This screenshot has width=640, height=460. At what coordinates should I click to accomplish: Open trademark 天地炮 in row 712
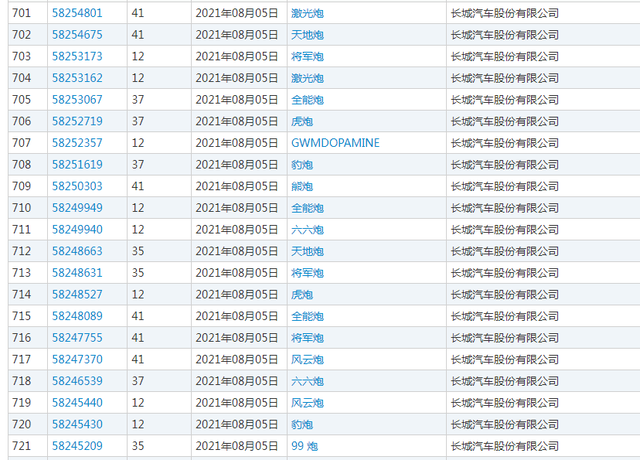(x=307, y=251)
